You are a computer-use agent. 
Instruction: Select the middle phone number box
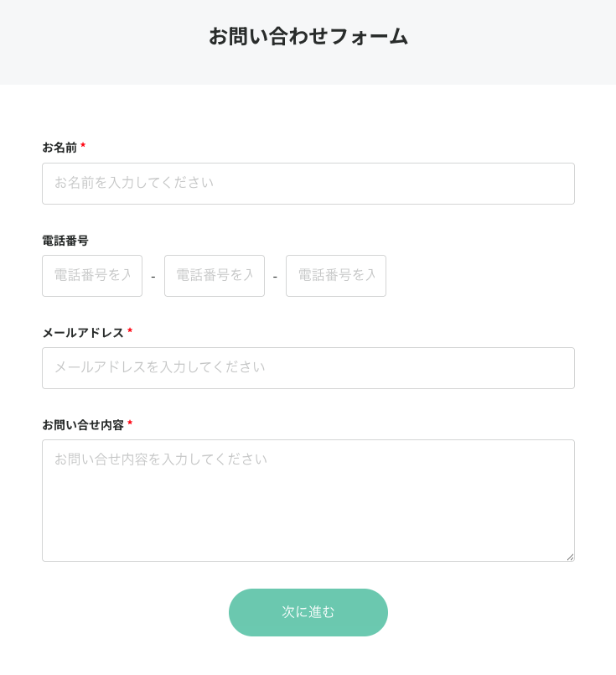pyautogui.click(x=215, y=276)
